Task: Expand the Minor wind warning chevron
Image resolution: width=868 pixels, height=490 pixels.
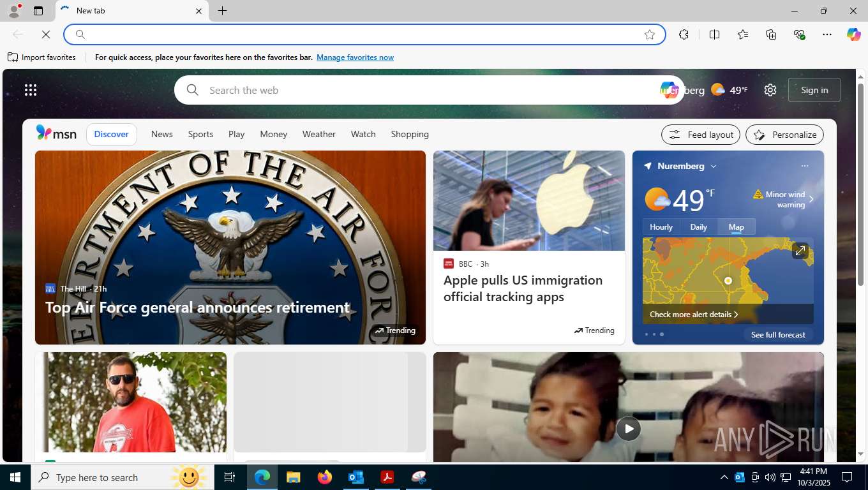Action: point(811,199)
